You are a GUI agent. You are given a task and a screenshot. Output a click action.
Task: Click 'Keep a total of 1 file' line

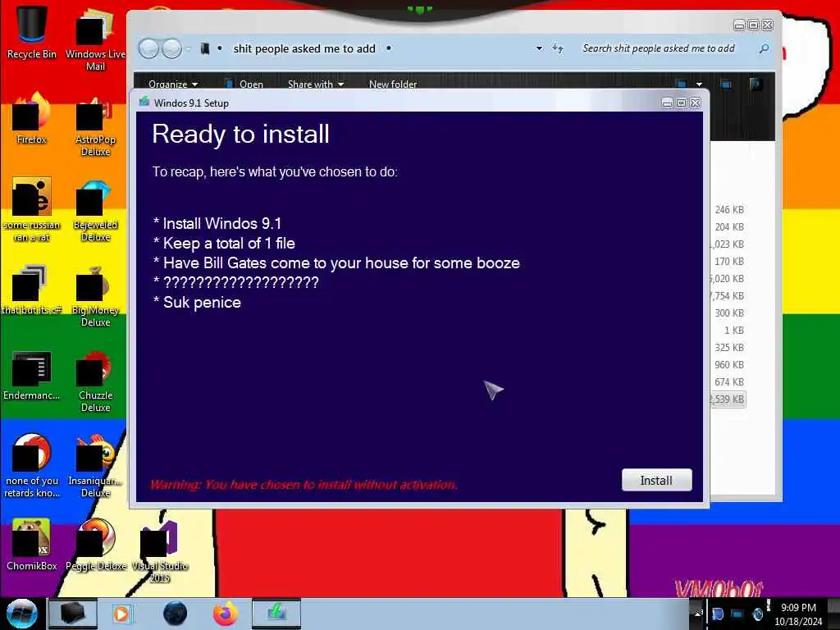coord(224,243)
